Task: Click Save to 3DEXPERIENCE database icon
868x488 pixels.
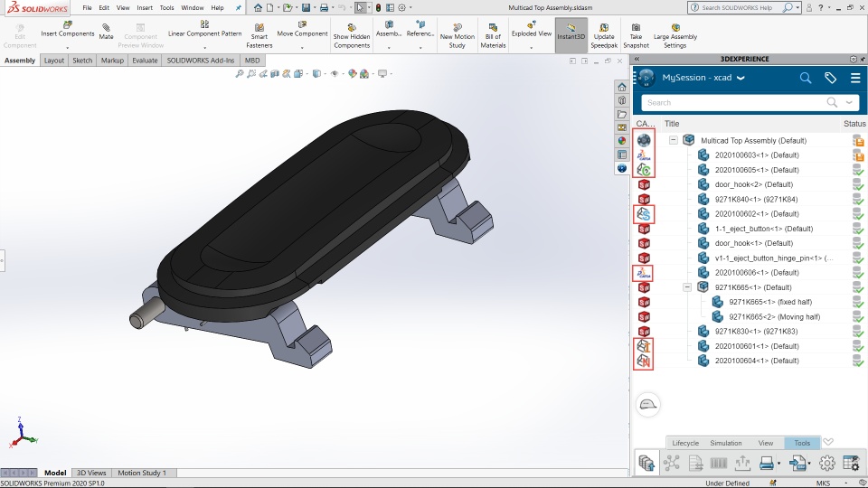Action: 646,463
